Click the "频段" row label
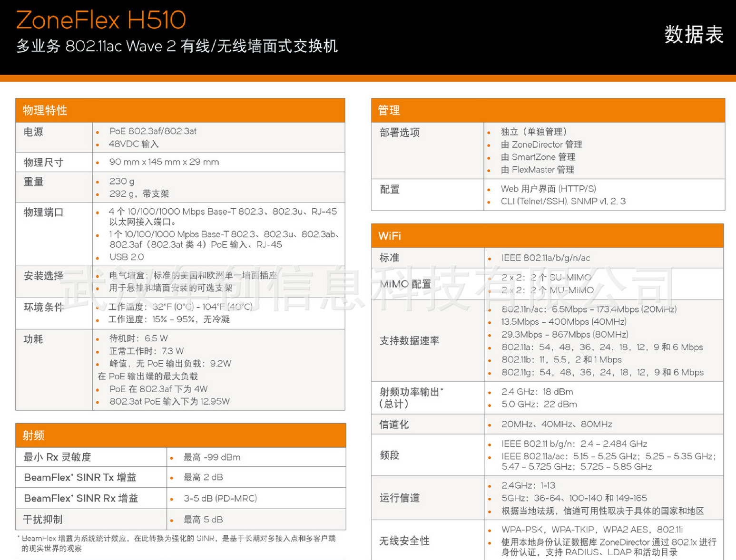 pos(390,455)
